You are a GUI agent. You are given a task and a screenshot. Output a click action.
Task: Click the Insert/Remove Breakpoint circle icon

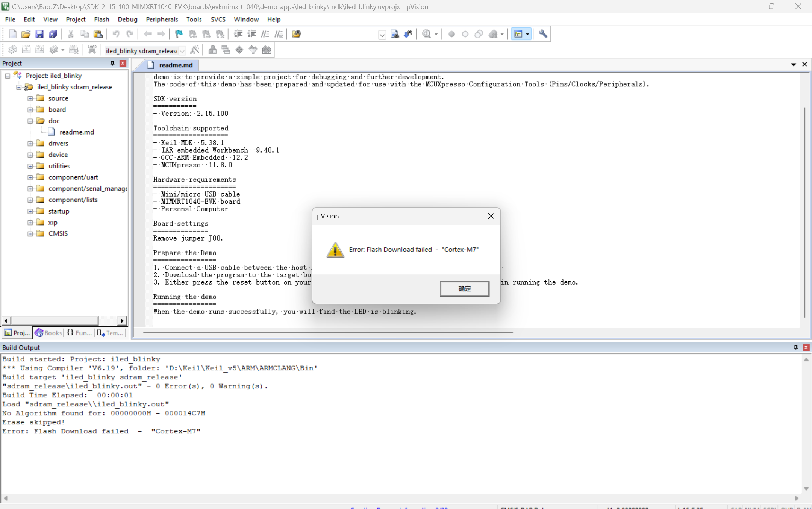tap(451, 34)
